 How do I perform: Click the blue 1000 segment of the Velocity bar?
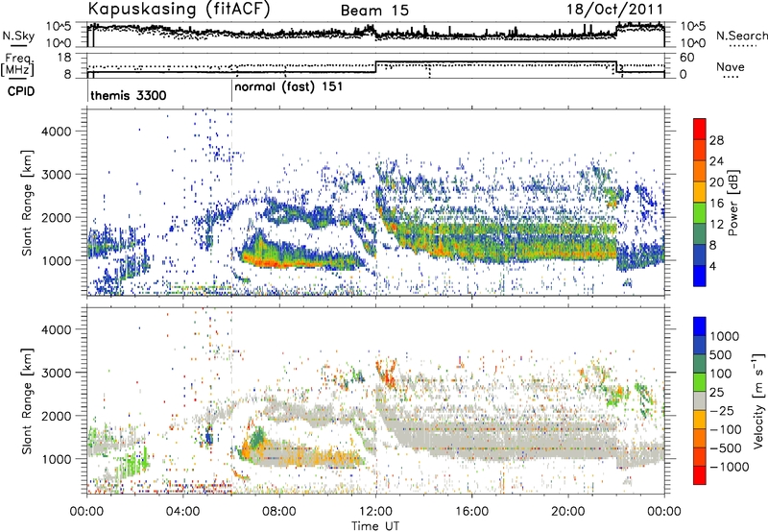pyautogui.click(x=700, y=326)
